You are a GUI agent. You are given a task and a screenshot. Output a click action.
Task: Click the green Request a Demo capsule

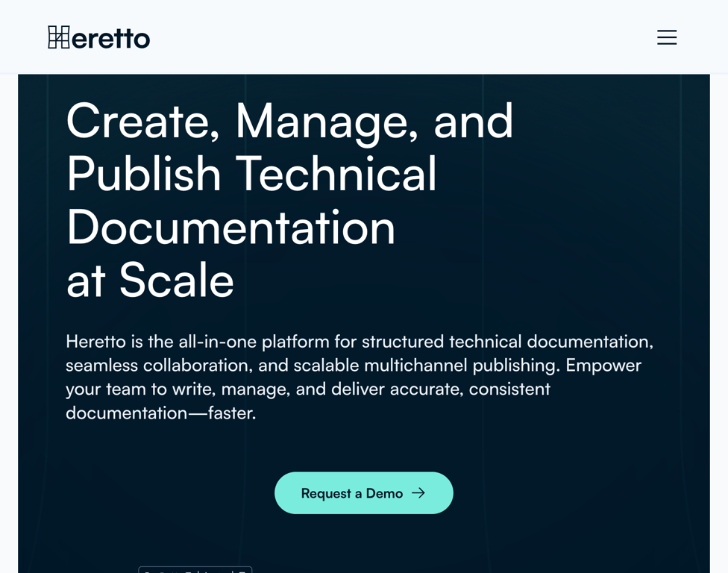point(363,493)
